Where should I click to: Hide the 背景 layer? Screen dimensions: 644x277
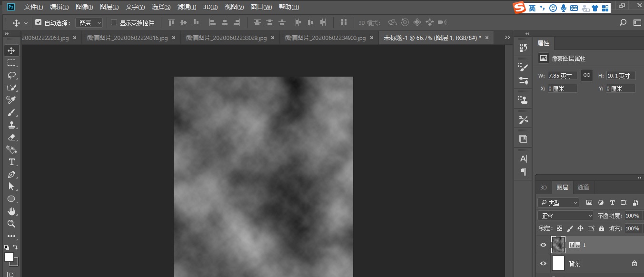pyautogui.click(x=543, y=263)
